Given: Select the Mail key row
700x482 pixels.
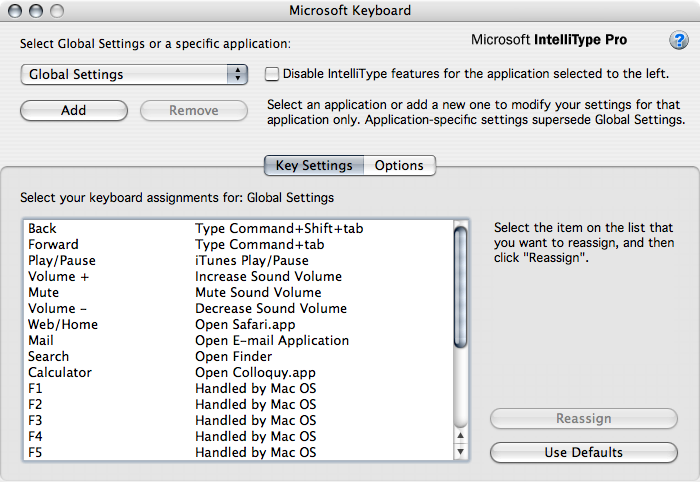Looking at the screenshot, I should pos(239,341).
